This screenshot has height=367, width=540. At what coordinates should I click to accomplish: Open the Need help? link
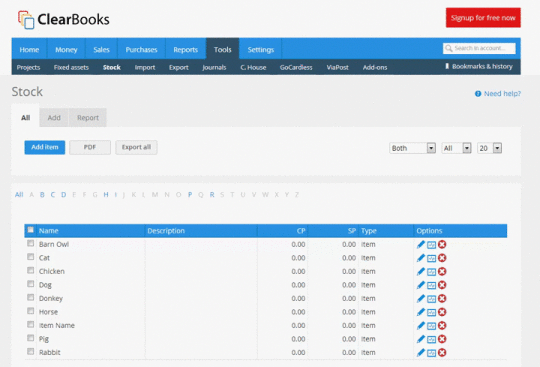(x=498, y=94)
